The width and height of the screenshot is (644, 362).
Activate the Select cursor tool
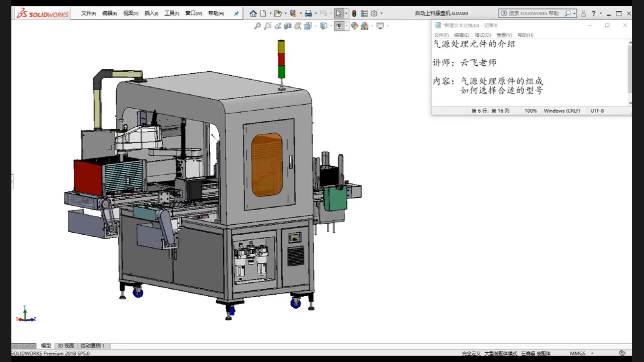tap(338, 13)
